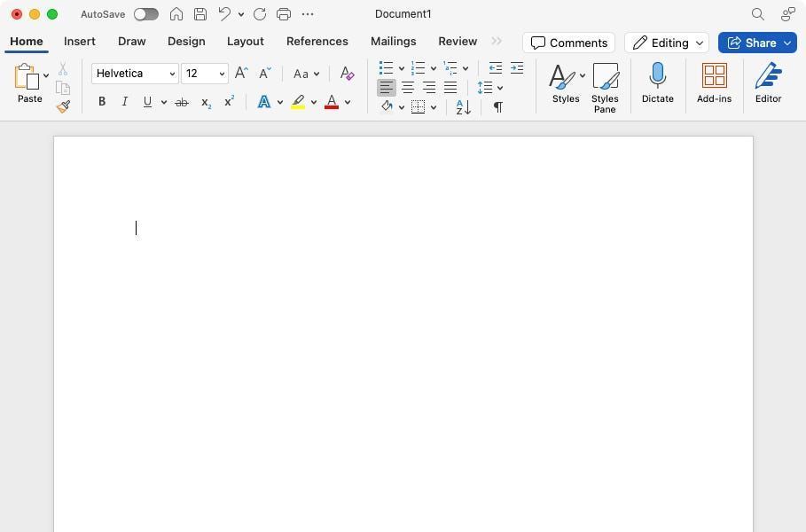806x532 pixels.
Task: Select the Format Painter brush
Action: [x=63, y=106]
